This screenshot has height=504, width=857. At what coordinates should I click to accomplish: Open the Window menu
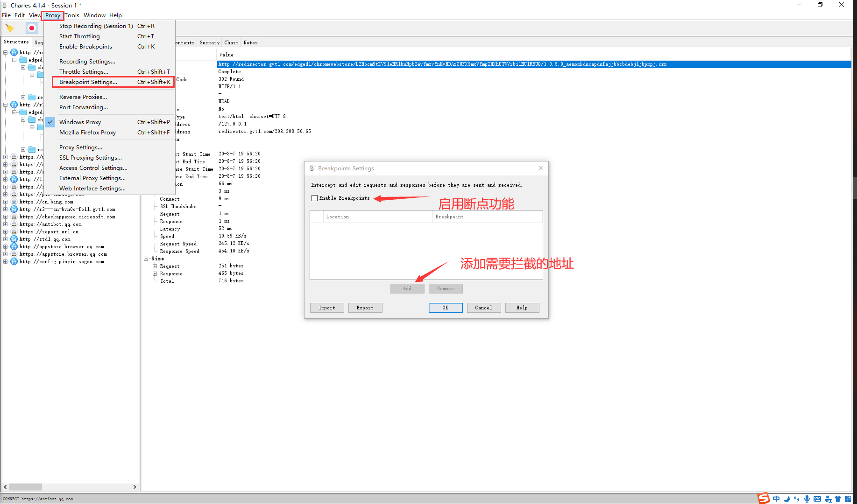(94, 15)
